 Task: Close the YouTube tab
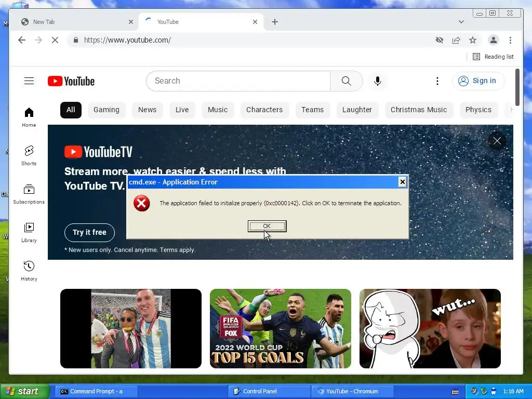click(x=255, y=22)
